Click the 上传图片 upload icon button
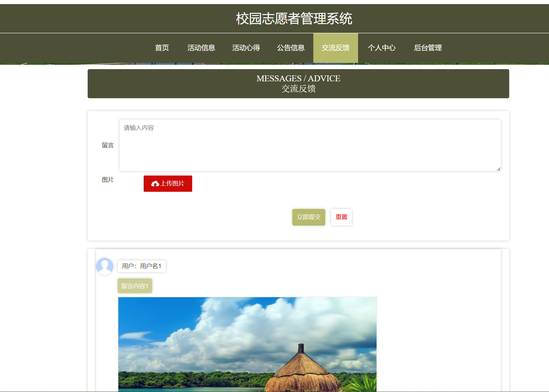The image size is (549, 392). 168,184
